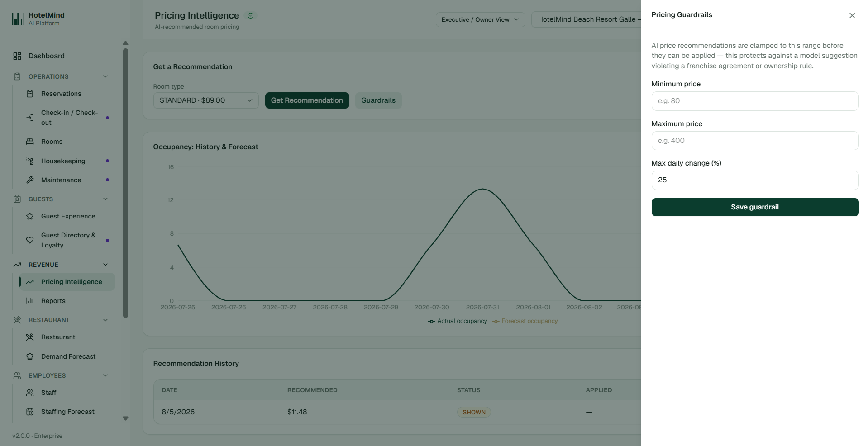Click the Minimum price input field
868x446 pixels.
(755, 101)
